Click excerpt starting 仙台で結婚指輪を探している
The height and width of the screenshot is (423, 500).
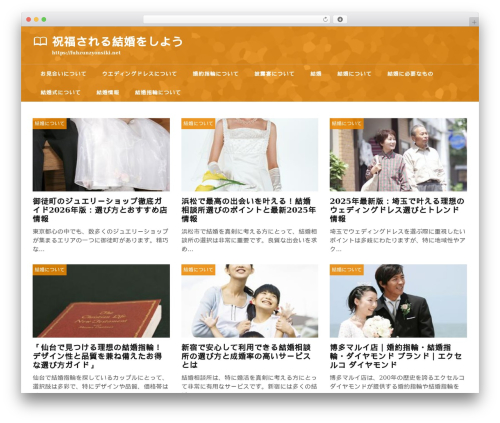pyautogui.click(x=100, y=382)
